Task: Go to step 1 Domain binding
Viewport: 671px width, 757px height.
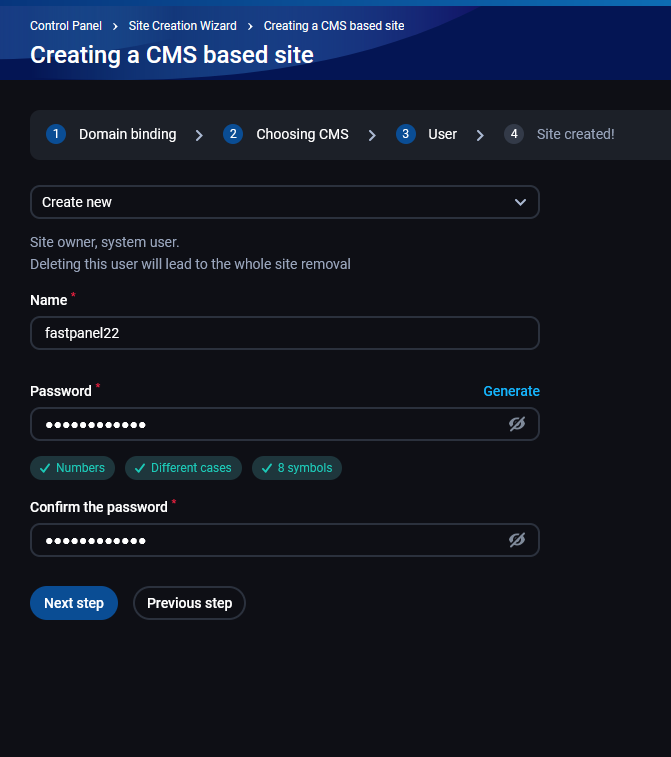Action: point(127,134)
